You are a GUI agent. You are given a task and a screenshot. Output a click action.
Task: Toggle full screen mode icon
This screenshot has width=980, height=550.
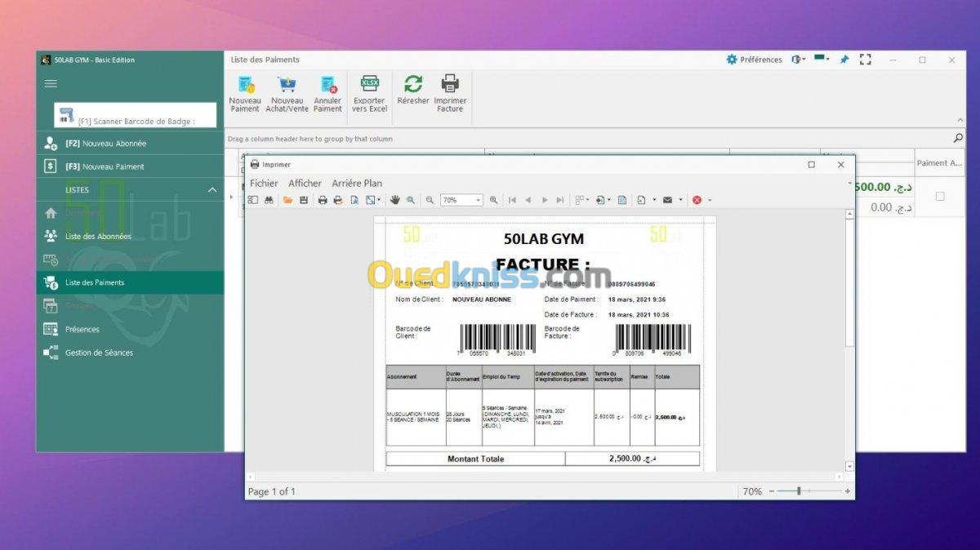866,60
